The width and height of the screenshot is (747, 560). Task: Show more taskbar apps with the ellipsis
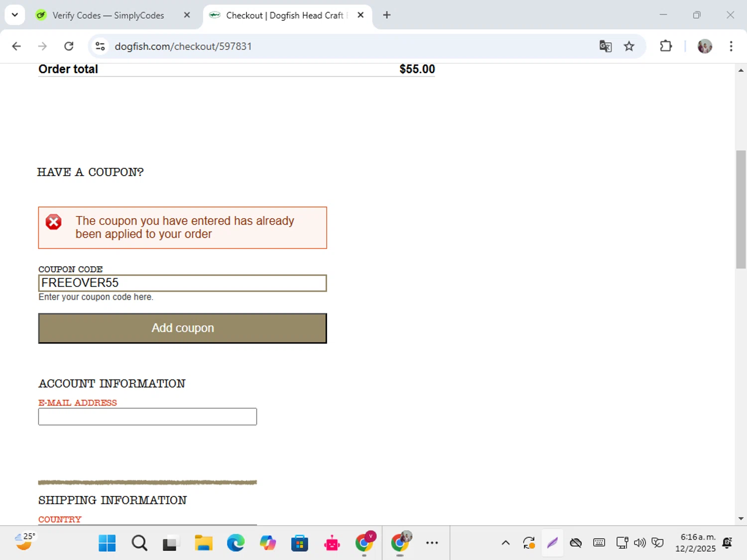click(x=432, y=543)
